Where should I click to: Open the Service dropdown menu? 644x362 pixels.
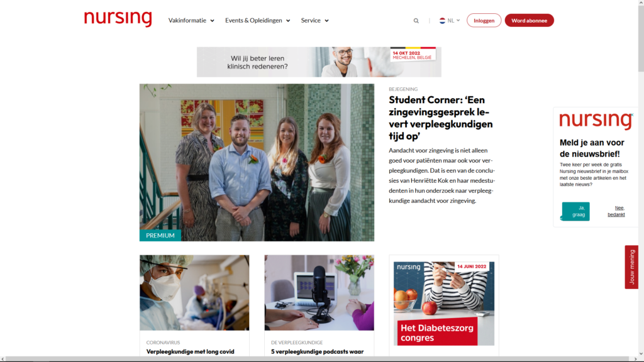coord(314,21)
